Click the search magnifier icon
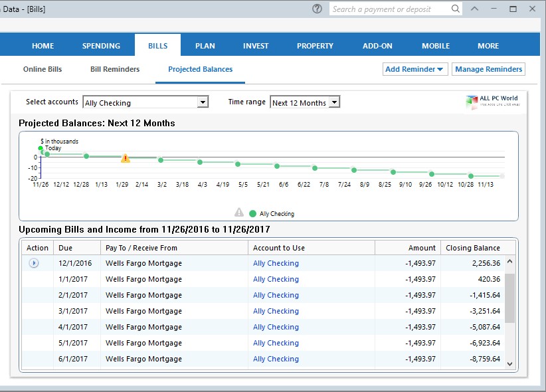The width and height of the screenshot is (546, 392). pos(456,9)
